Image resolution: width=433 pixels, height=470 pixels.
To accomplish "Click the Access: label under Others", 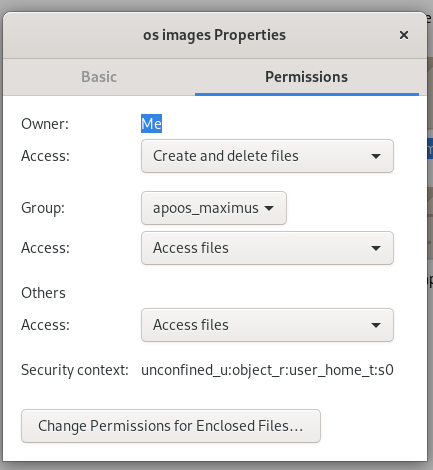I will pyautogui.click(x=45, y=325).
